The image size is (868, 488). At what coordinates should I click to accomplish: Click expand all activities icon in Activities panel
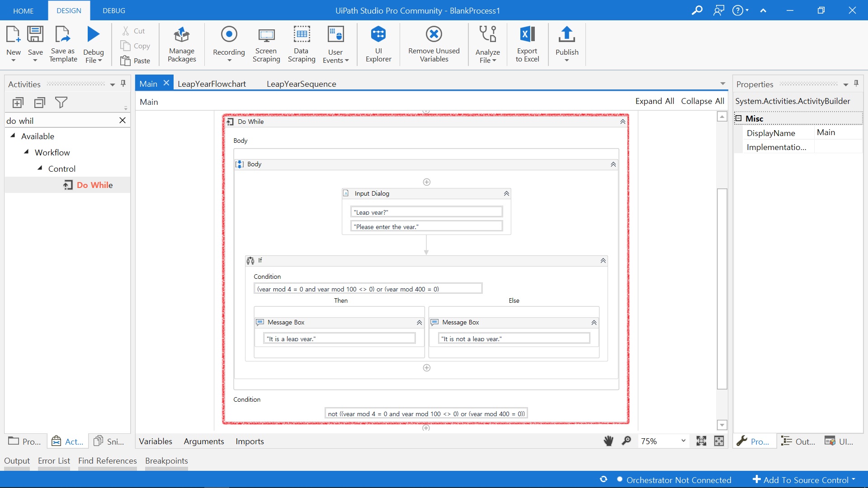point(18,103)
